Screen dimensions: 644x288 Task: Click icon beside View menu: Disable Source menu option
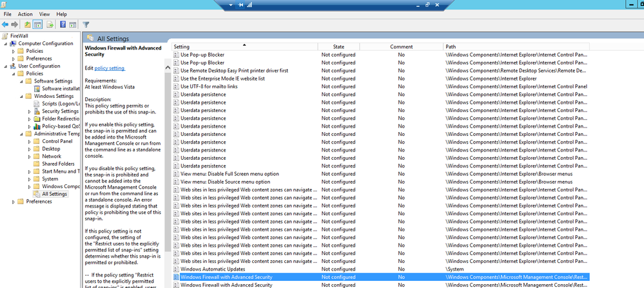(176, 182)
